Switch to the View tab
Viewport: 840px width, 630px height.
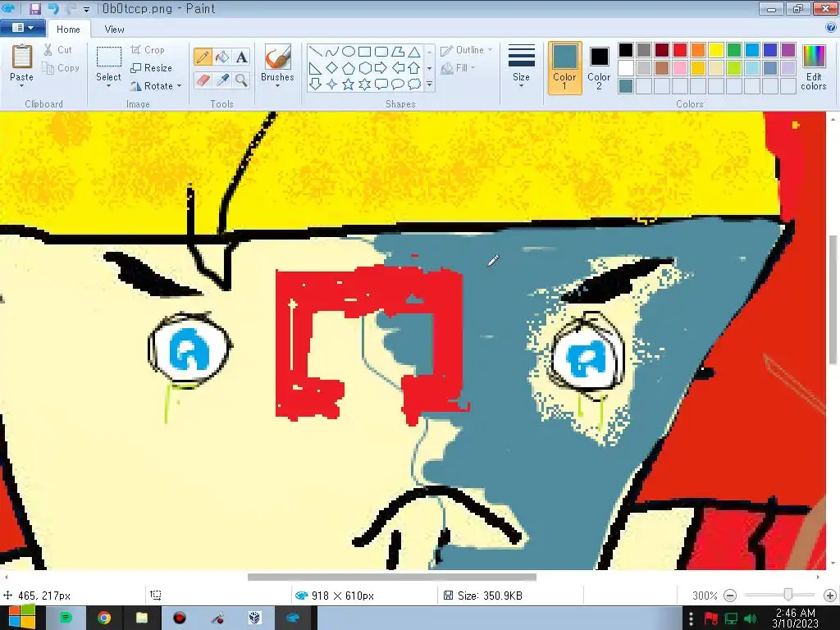114,30
